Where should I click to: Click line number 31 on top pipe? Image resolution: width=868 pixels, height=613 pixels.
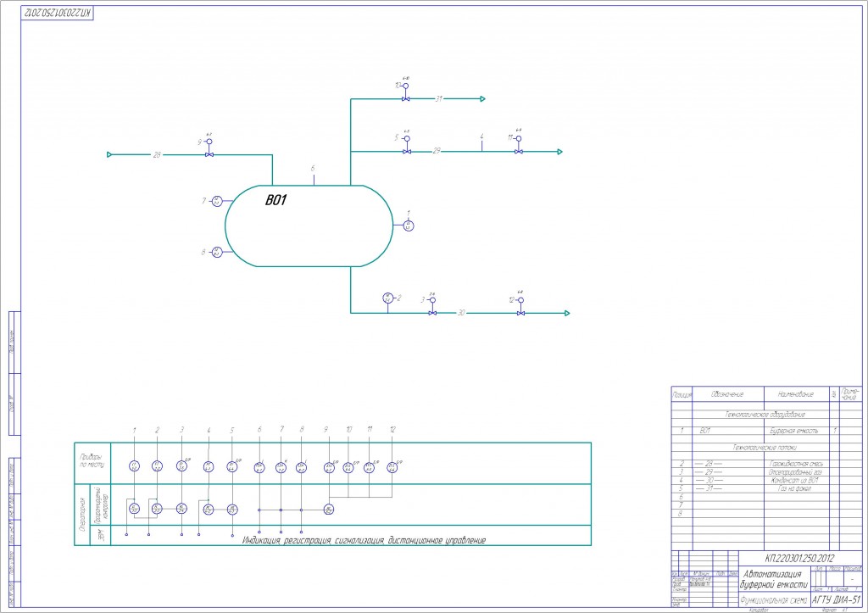coord(439,98)
